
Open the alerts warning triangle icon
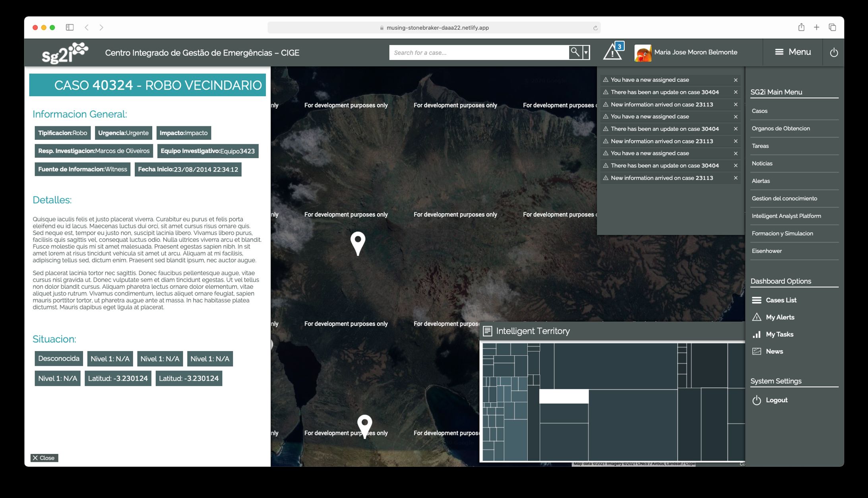tap(612, 53)
